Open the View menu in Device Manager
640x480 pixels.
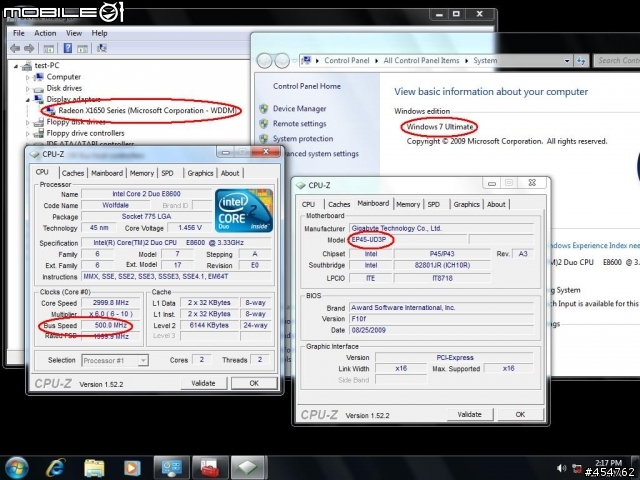(74, 33)
